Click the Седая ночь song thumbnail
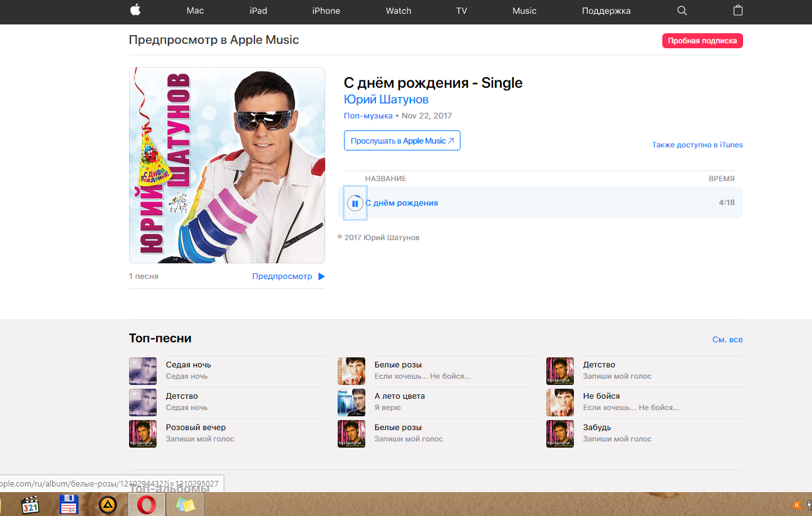 [143, 371]
